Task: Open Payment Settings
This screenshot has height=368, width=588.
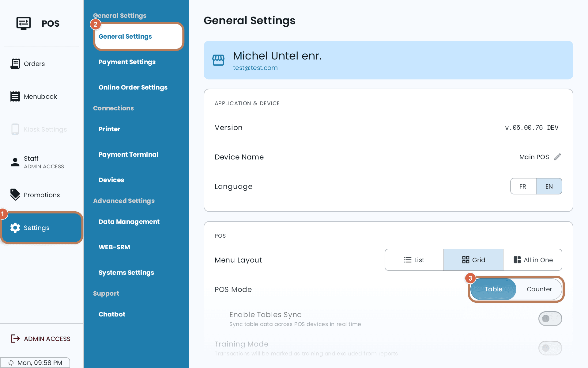Action: click(127, 62)
